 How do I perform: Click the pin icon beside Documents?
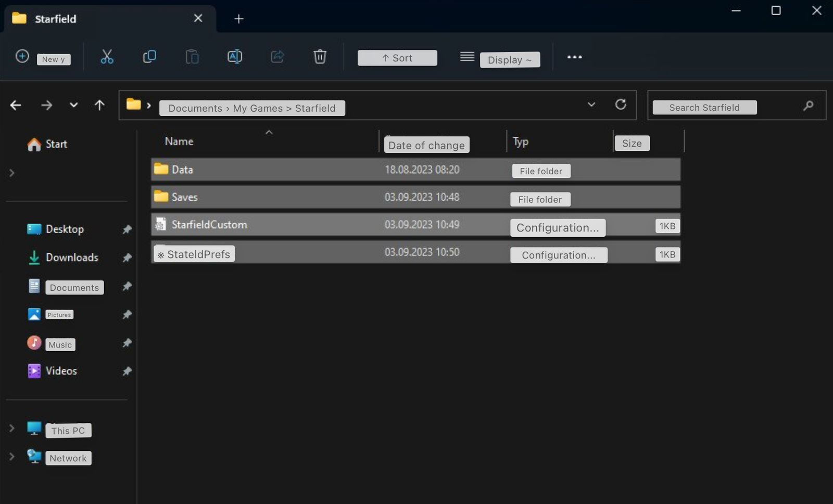(127, 286)
